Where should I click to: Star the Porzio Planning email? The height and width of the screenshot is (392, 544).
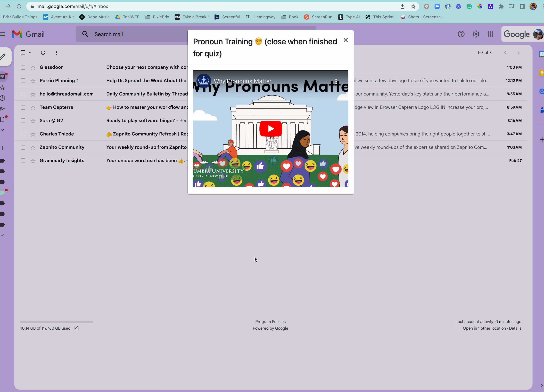33,81
